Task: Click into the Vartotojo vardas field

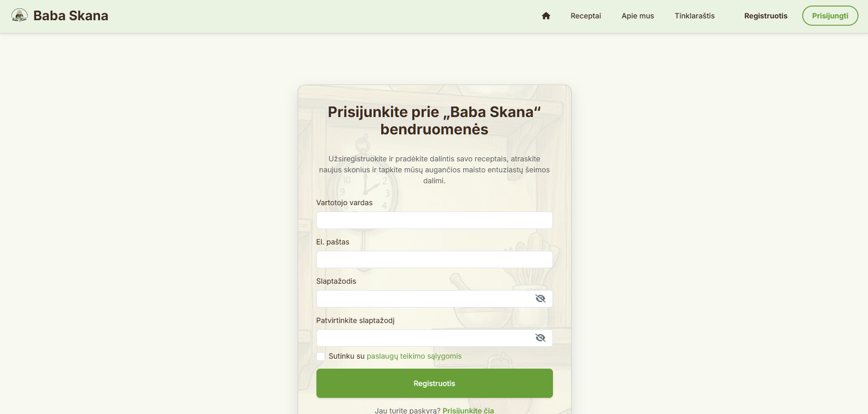Action: (x=434, y=220)
